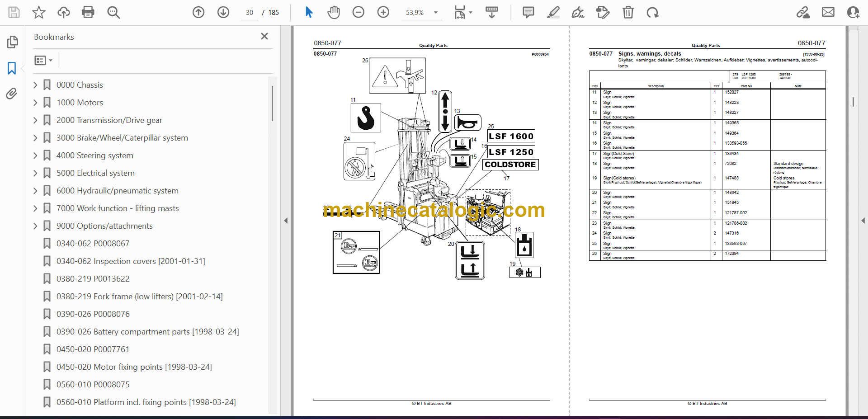This screenshot has height=419, width=868.
Task: Toggle the Bookmarks panel icon
Action: [12, 68]
